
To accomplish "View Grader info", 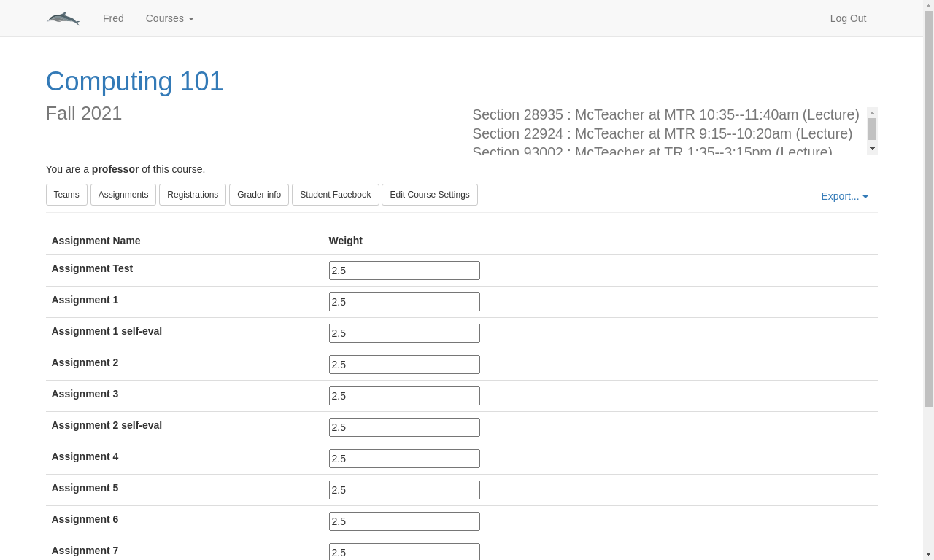I will pos(259,195).
